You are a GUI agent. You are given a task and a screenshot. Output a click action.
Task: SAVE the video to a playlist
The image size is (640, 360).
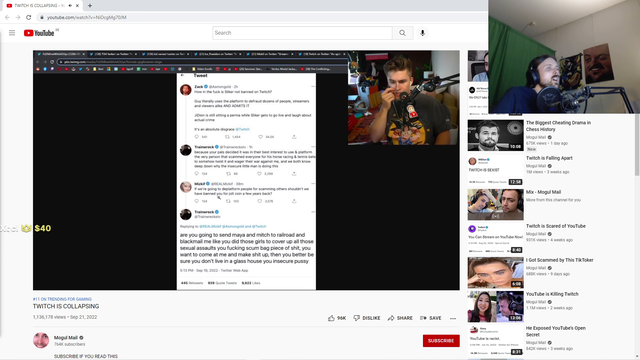point(431,318)
